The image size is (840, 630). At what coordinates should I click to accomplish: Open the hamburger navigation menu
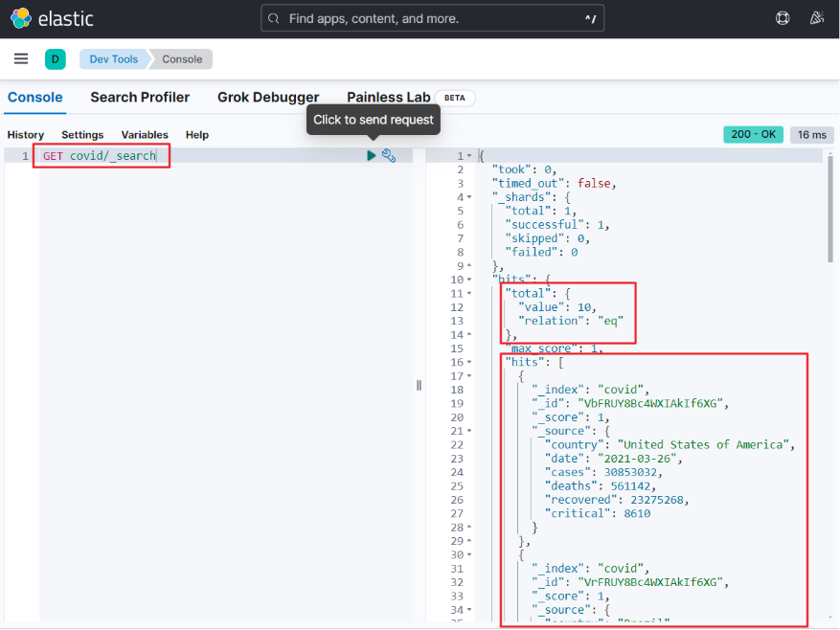coord(21,59)
